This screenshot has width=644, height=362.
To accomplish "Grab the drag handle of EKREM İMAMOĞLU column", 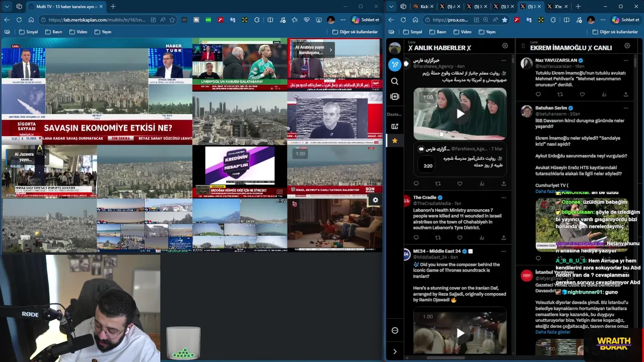I will tap(523, 47).
